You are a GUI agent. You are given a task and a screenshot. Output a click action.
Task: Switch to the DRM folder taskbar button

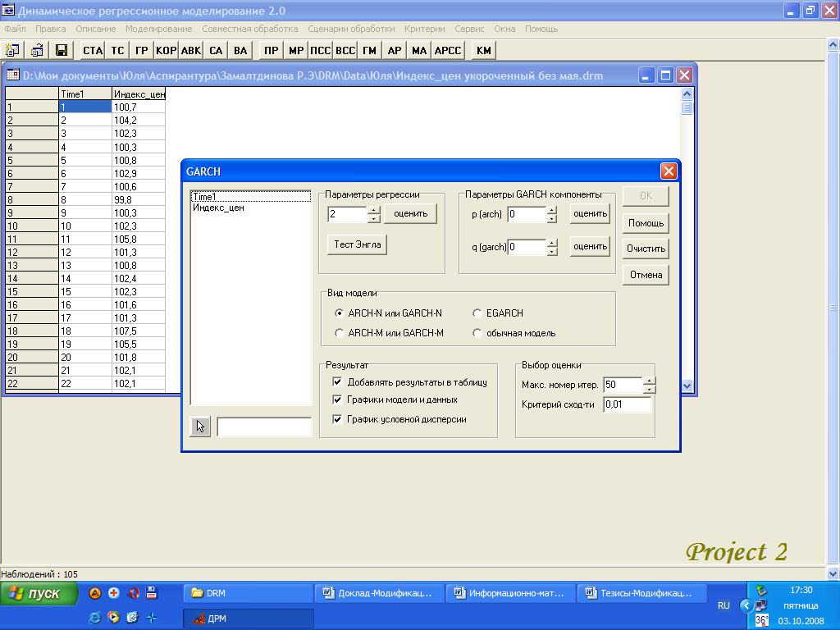[248, 593]
